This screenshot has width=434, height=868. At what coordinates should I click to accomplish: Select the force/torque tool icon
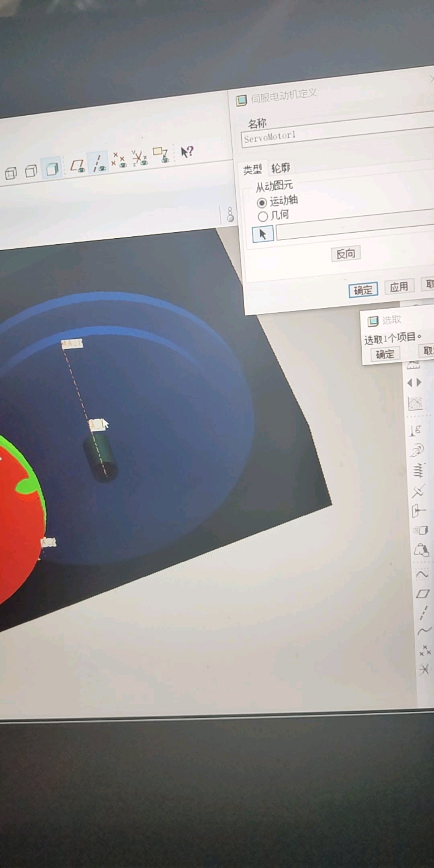pyautogui.click(x=419, y=511)
